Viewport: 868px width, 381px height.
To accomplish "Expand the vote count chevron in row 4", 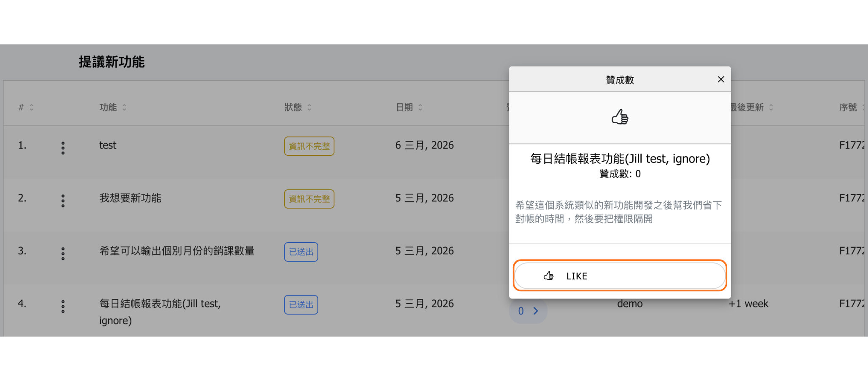I will (535, 311).
